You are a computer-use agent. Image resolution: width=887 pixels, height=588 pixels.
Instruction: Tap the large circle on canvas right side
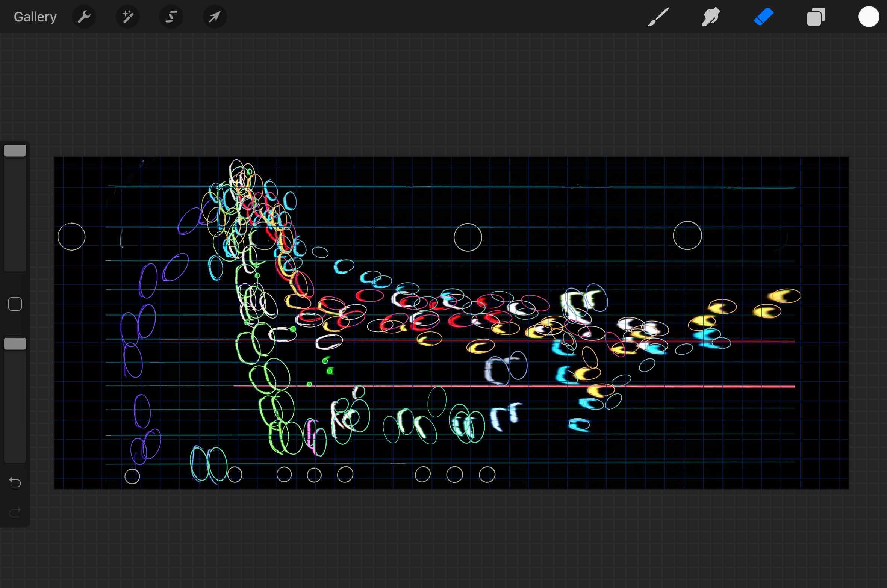(x=687, y=236)
